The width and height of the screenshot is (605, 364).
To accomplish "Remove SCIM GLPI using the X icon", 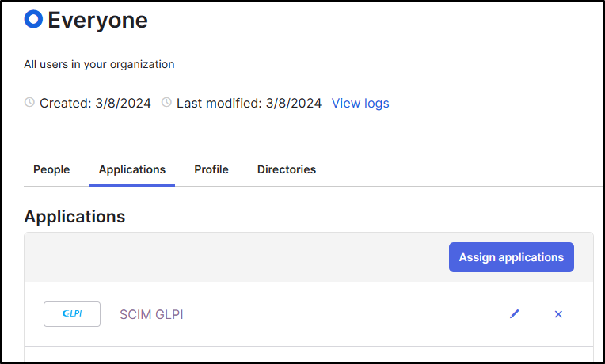I will point(558,314).
